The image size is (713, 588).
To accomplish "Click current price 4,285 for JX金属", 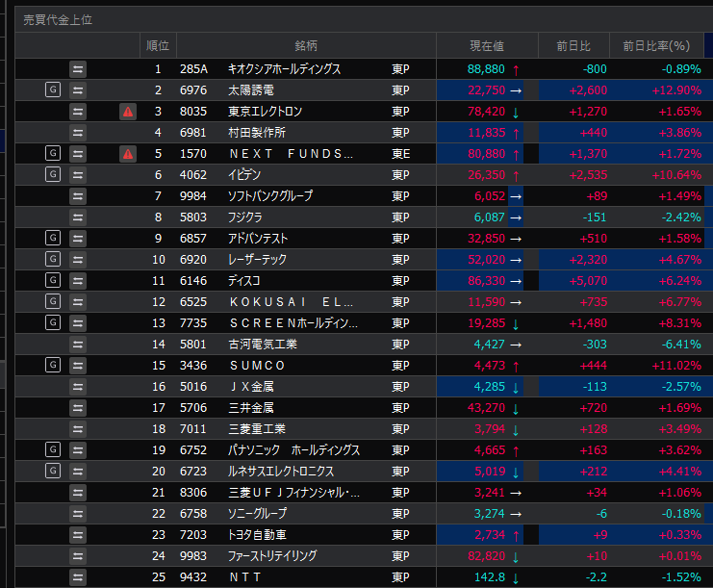I will [x=489, y=387].
